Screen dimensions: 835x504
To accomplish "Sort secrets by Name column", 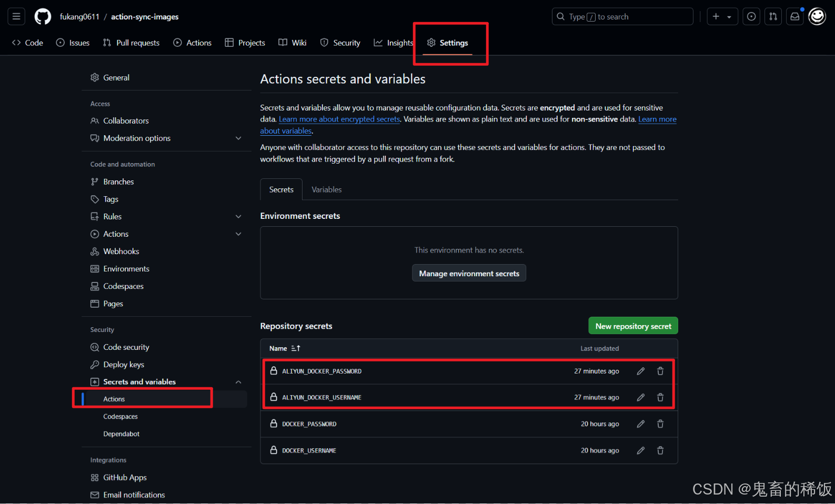I will [285, 348].
